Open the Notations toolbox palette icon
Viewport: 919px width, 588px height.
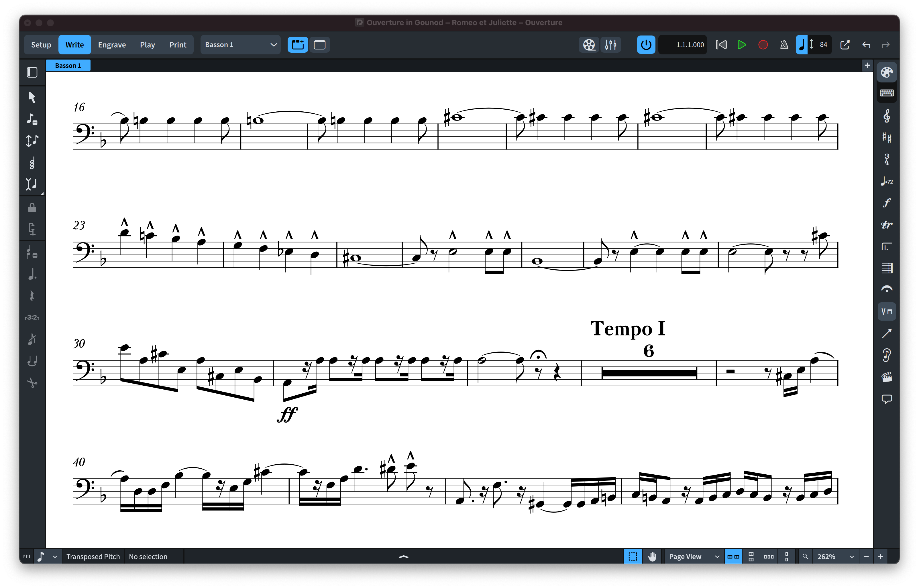887,72
